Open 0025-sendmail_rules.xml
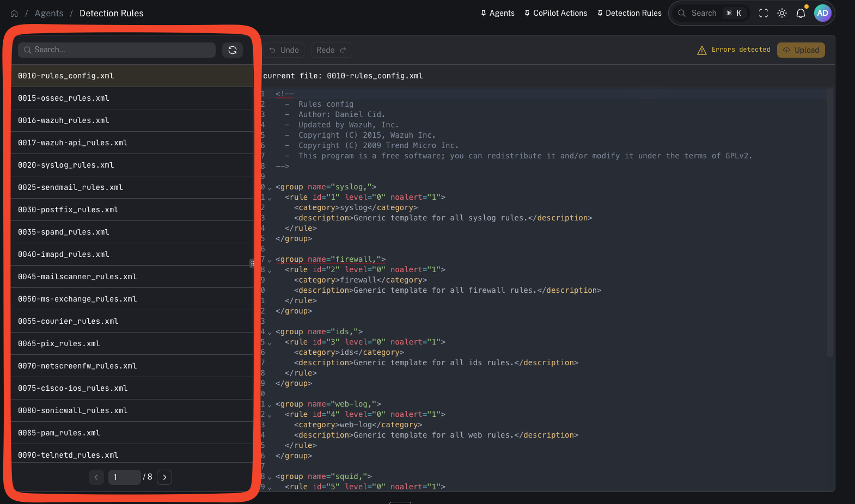Viewport: 855px width, 504px height. [132, 187]
